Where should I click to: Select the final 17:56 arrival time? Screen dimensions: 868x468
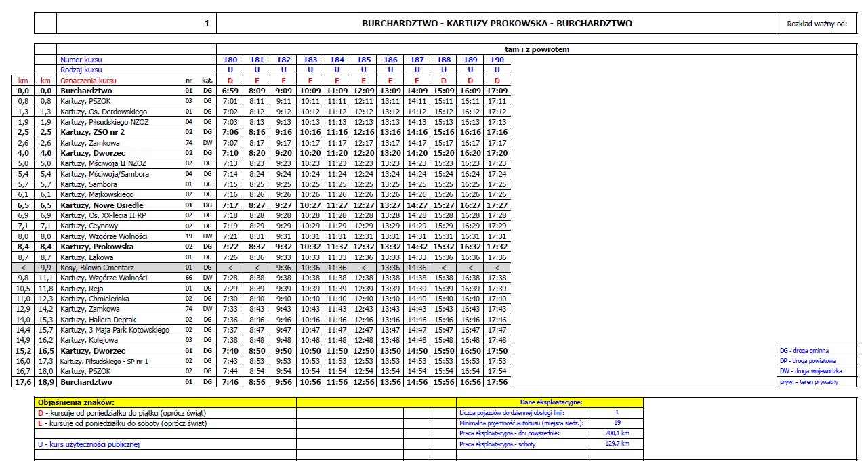[497, 382]
